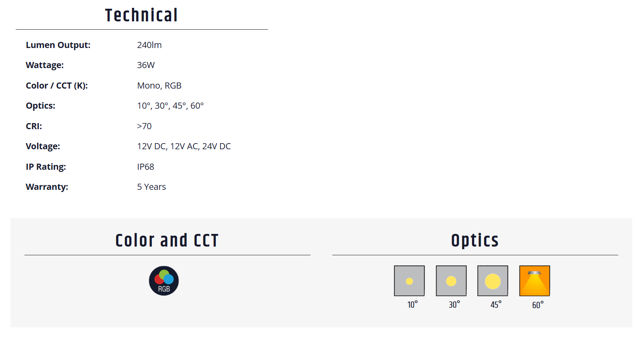Pick the 30° beam optic icon
The height and width of the screenshot is (343, 644).
coord(451,281)
